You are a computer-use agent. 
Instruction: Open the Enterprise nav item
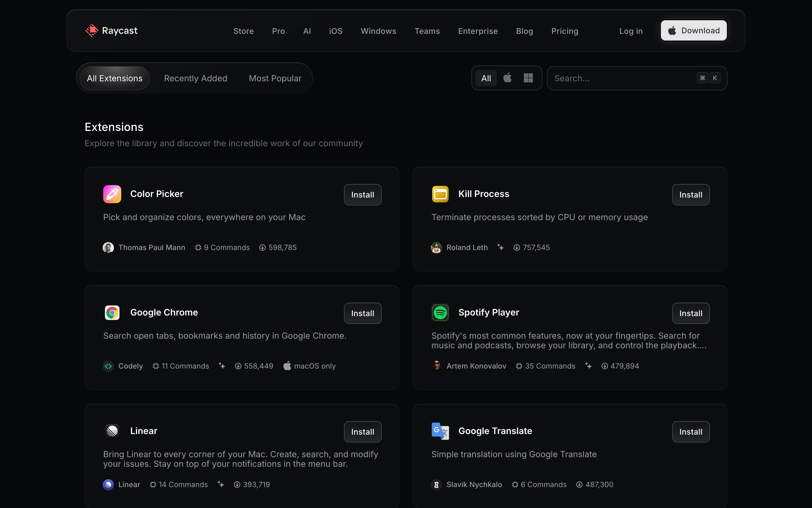point(478,31)
